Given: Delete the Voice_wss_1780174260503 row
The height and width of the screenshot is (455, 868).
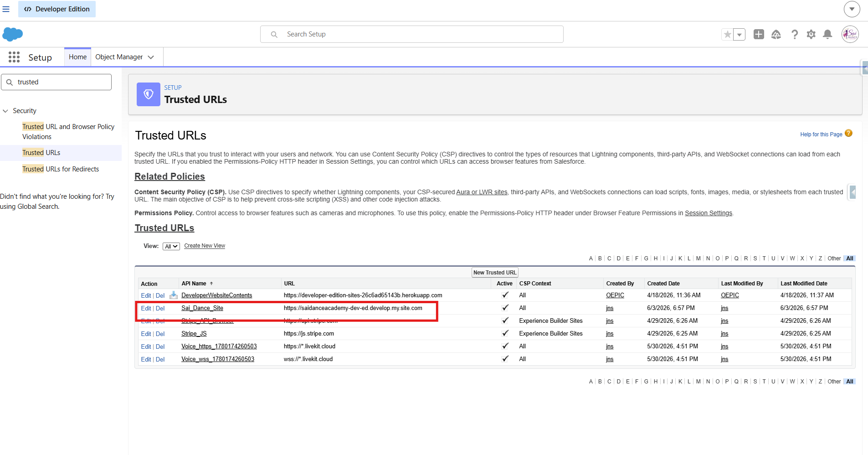Looking at the screenshot, I should click(160, 359).
